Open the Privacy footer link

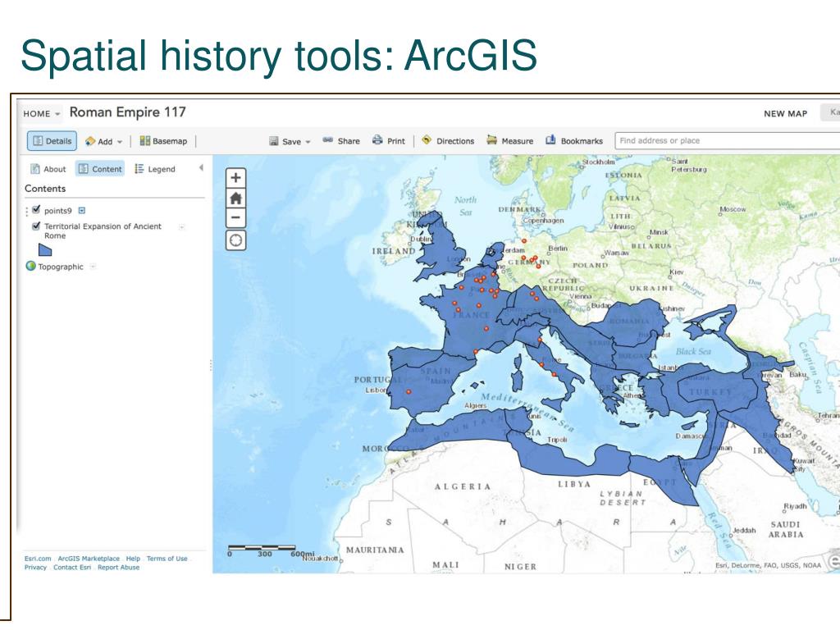point(35,568)
